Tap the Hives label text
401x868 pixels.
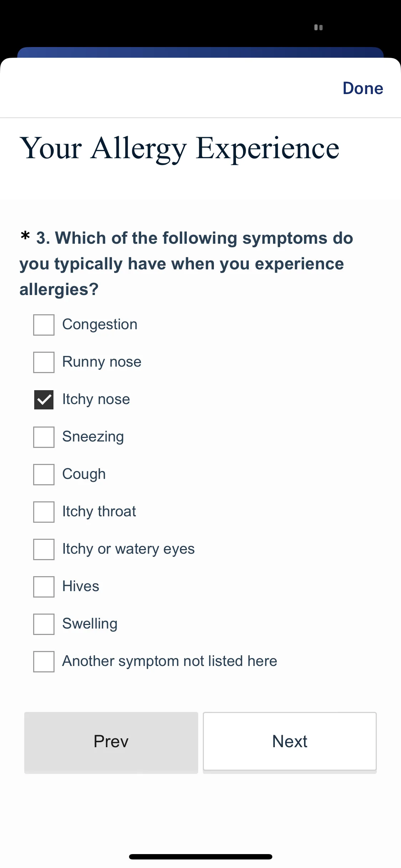[81, 586]
